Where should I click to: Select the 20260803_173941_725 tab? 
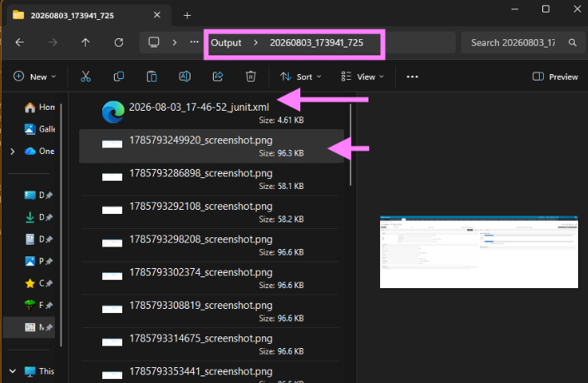pyautogui.click(x=89, y=15)
